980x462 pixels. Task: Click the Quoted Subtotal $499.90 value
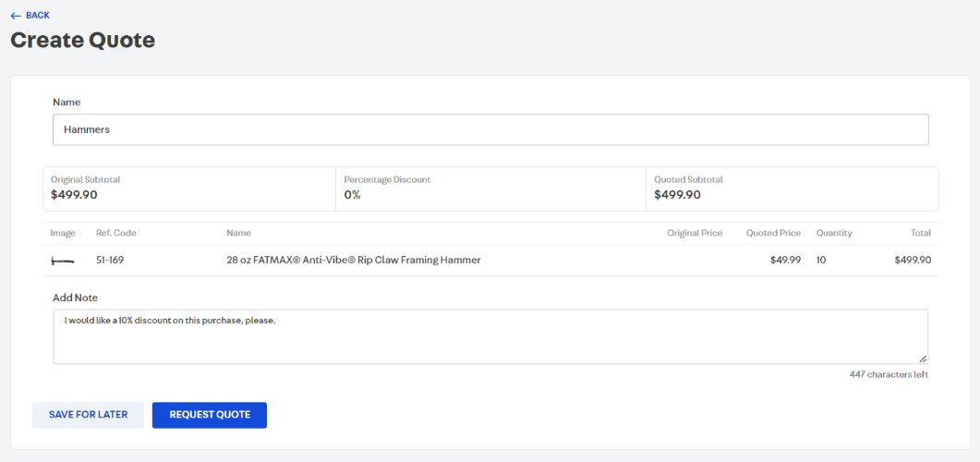(x=677, y=195)
